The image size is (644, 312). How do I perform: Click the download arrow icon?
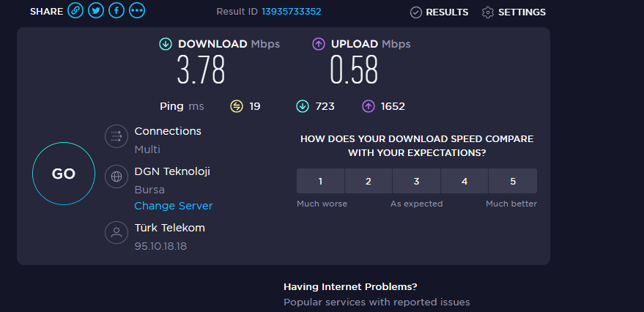[166, 45]
